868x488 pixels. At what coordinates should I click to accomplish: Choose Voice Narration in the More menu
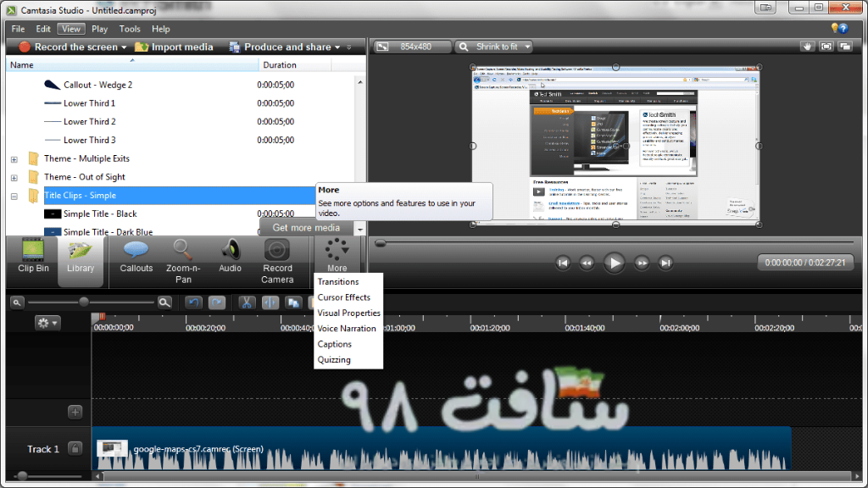pos(347,328)
